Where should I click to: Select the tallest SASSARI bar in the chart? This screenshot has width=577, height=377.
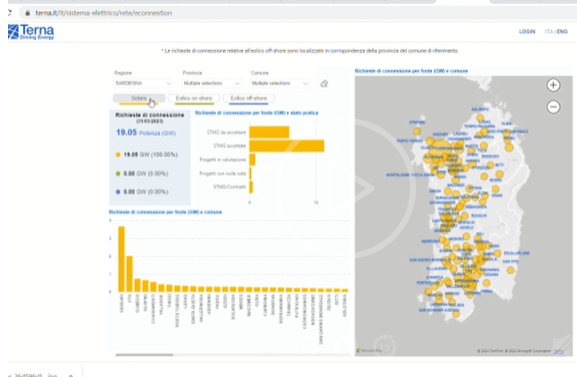121,259
